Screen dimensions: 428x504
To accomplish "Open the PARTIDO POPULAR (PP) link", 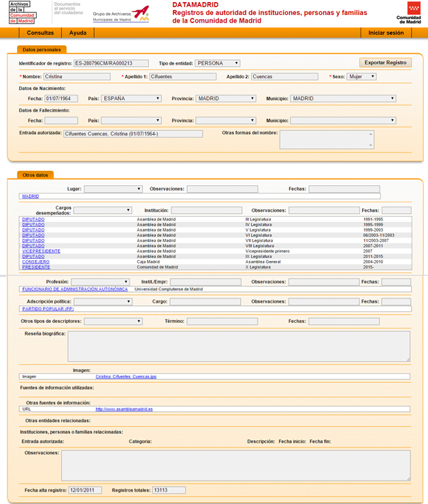I will click(x=48, y=309).
